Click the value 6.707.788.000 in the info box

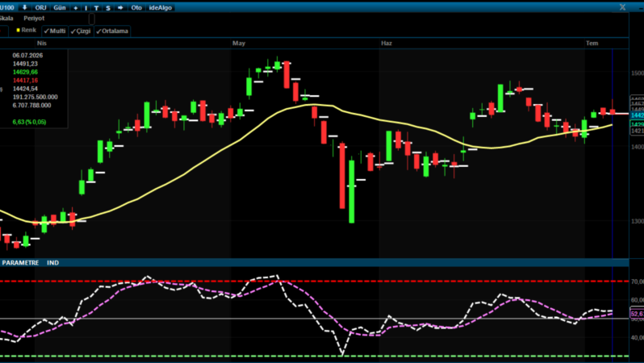pos(31,106)
